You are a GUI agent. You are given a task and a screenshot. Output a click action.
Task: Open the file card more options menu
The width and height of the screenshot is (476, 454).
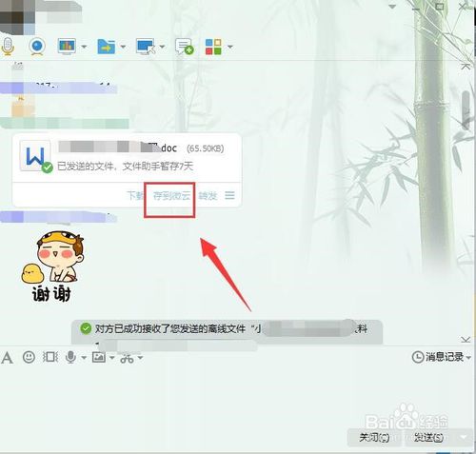[x=229, y=195]
